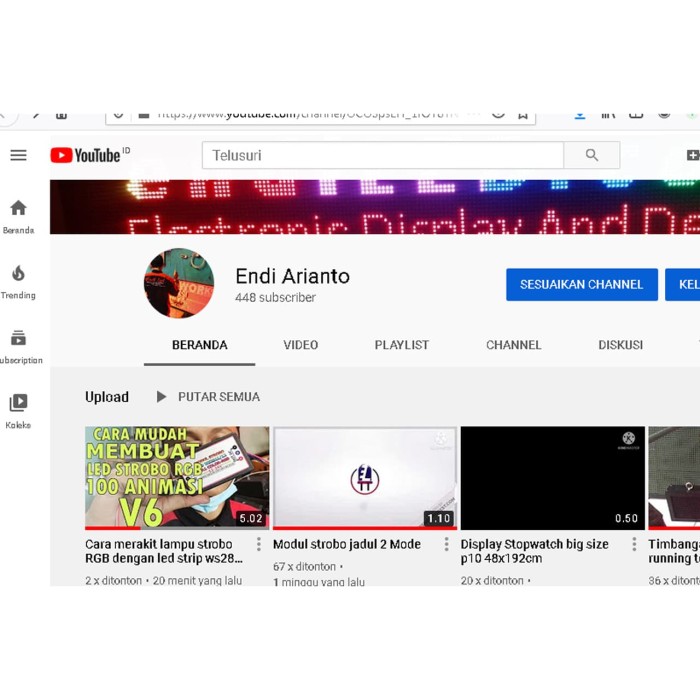Click the 1 minggu yang lalu timestamp
The height and width of the screenshot is (700, 700).
[319, 582]
